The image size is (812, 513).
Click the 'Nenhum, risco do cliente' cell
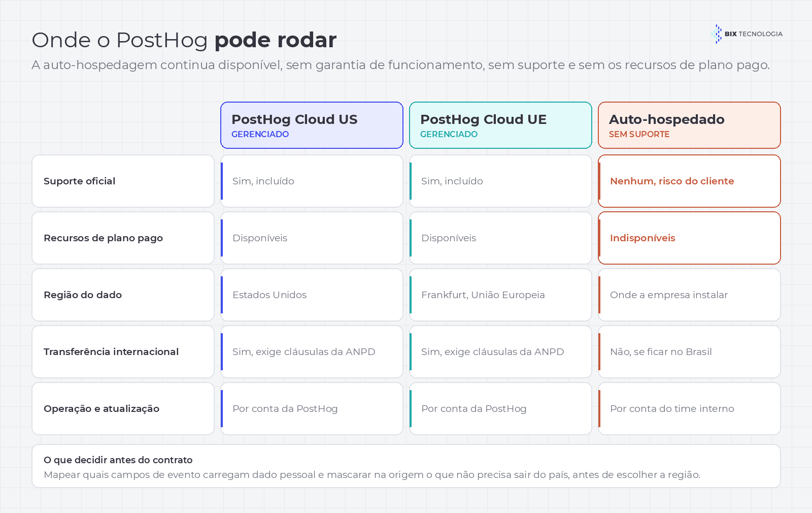(x=689, y=181)
